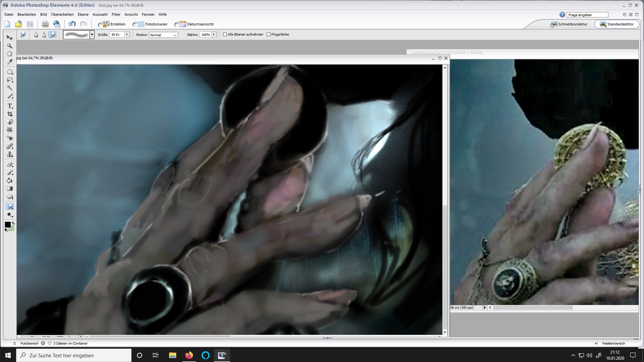Enable Alle Ebenen aufnehmen checkbox

225,35
